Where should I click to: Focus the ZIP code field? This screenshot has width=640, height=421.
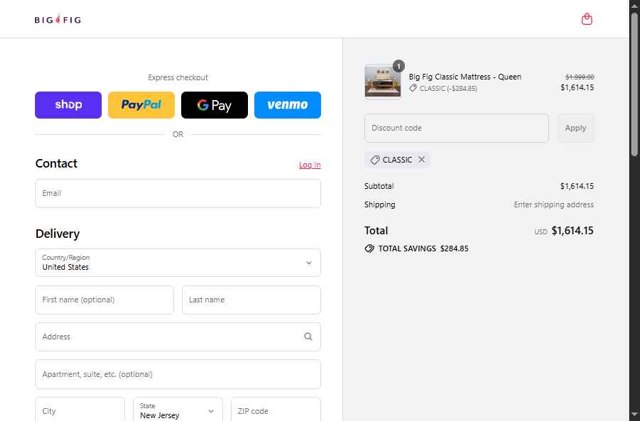[276, 411]
